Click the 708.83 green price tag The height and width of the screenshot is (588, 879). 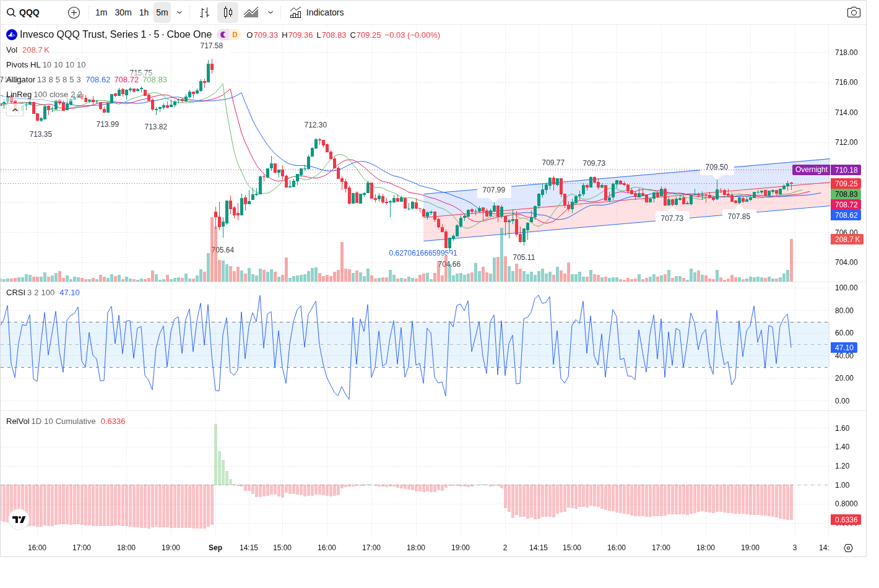click(x=846, y=194)
